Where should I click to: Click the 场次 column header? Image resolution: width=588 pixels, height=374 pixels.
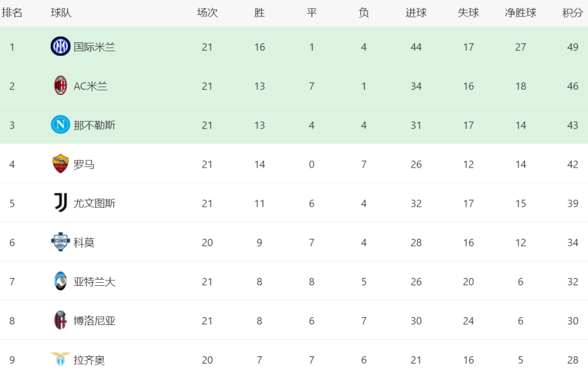(207, 13)
